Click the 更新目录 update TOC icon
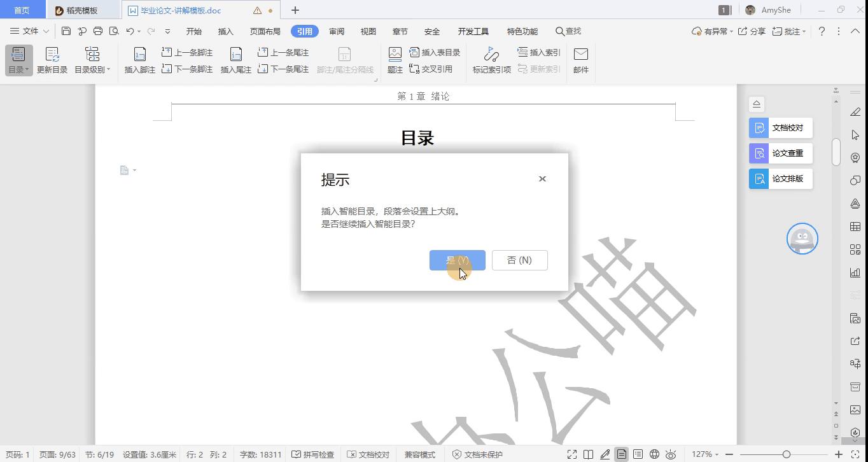 (51, 60)
